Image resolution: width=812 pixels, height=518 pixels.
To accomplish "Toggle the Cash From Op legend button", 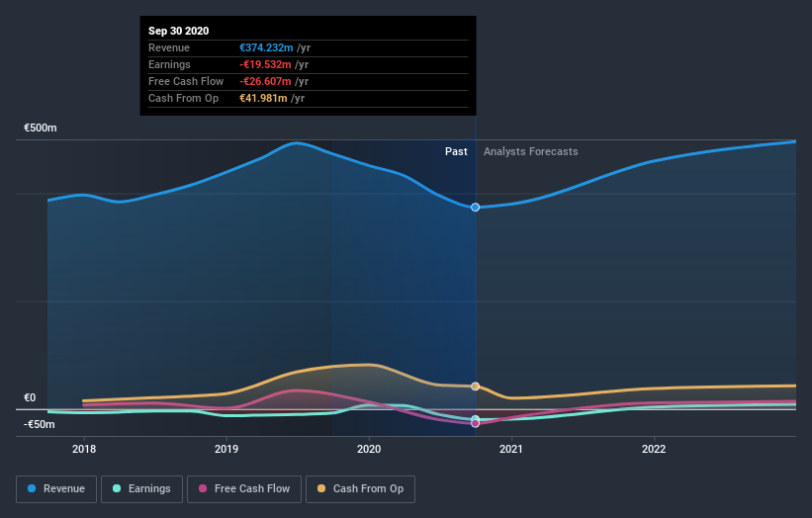I will click(x=360, y=489).
